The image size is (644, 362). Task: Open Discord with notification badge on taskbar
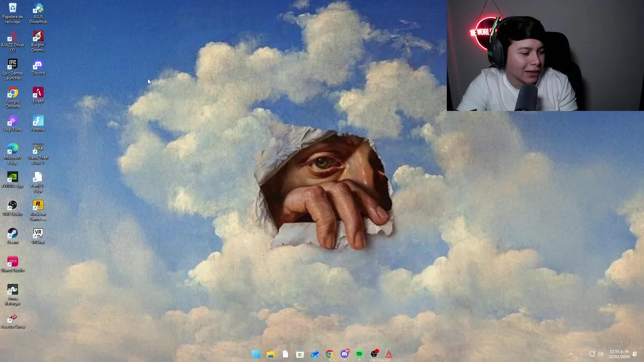coord(345,354)
